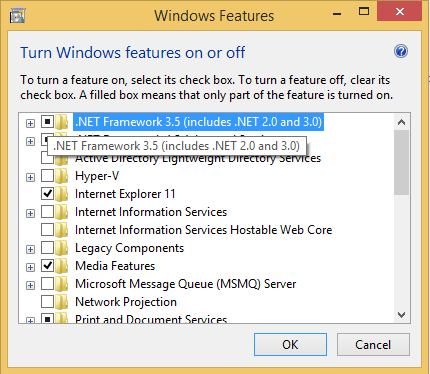Image resolution: width=430 pixels, height=374 pixels.
Task: Expand the second tree node under .NET 3.5
Action: tap(30, 141)
